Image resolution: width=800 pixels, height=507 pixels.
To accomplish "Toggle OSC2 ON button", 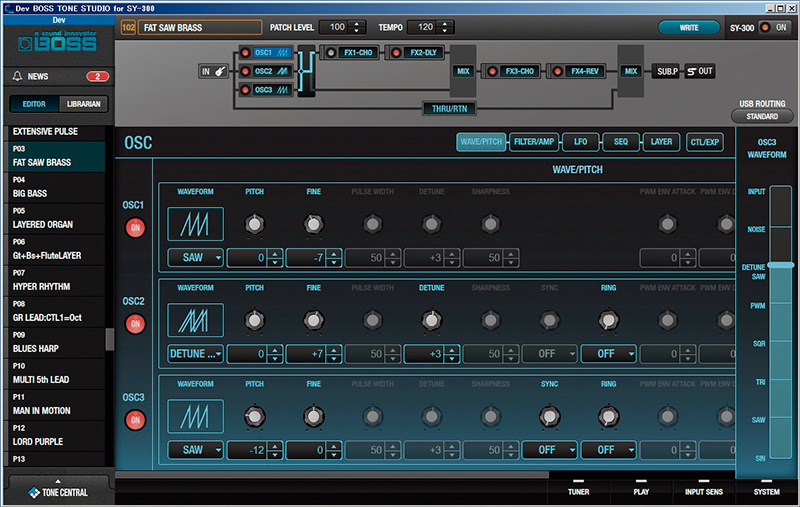I will click(x=135, y=323).
